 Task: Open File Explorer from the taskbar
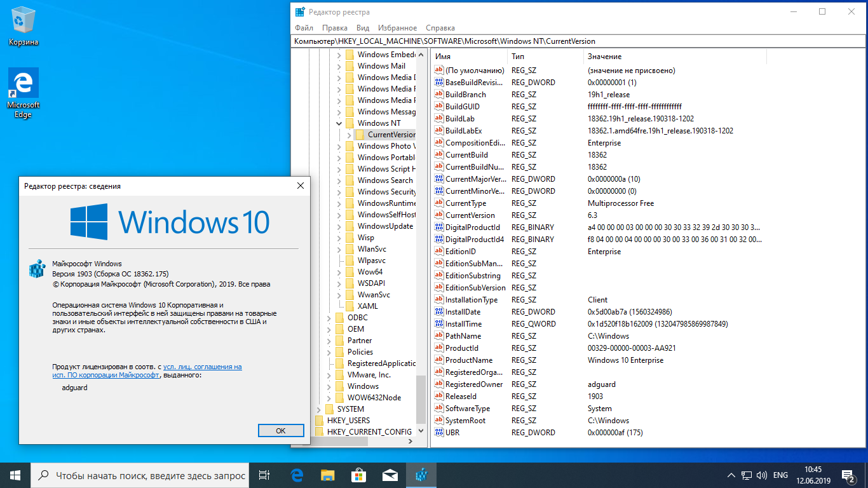click(x=327, y=475)
